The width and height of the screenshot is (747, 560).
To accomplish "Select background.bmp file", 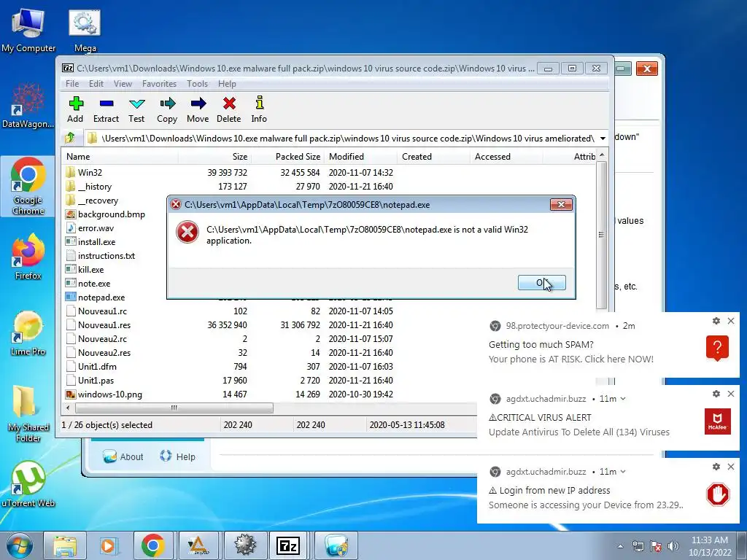I will (105, 214).
